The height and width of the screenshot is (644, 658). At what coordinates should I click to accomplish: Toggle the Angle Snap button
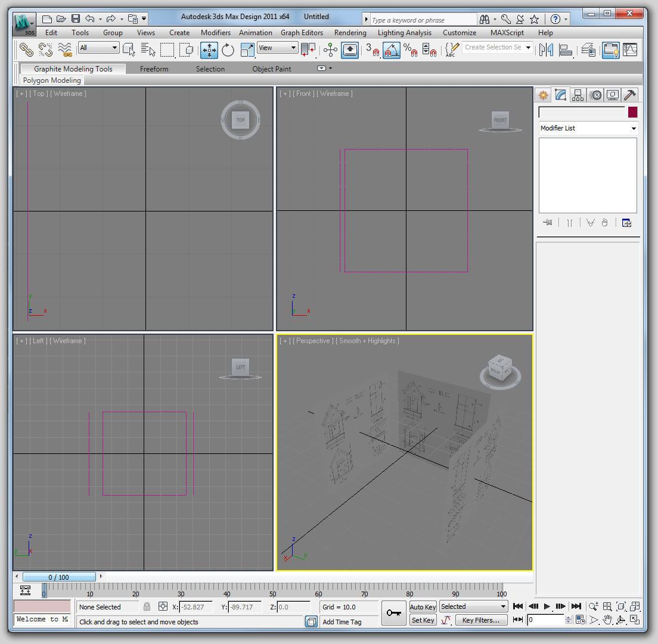click(392, 50)
